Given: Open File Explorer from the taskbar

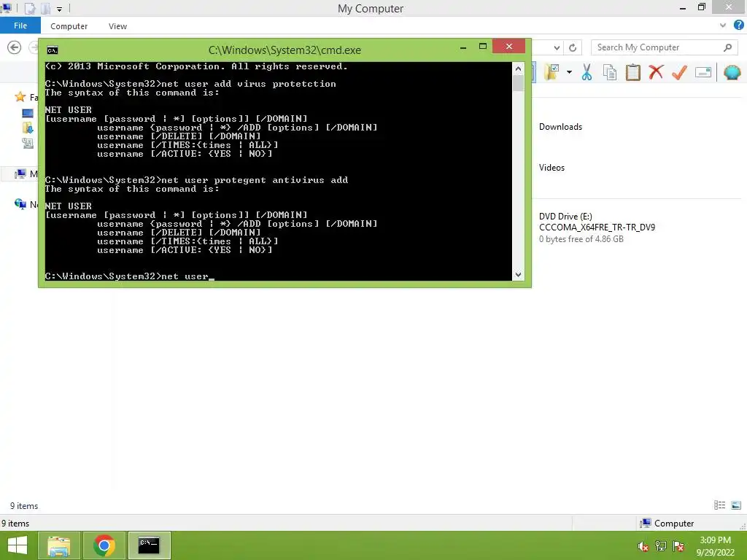Looking at the screenshot, I should coord(59,545).
